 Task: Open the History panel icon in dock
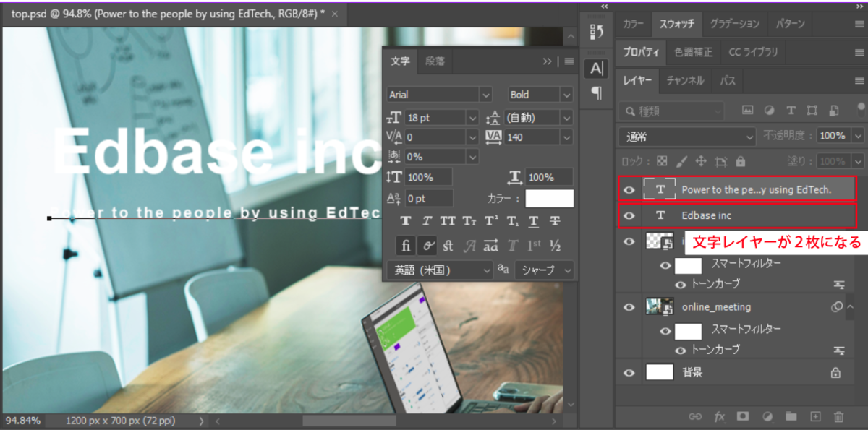point(596,31)
